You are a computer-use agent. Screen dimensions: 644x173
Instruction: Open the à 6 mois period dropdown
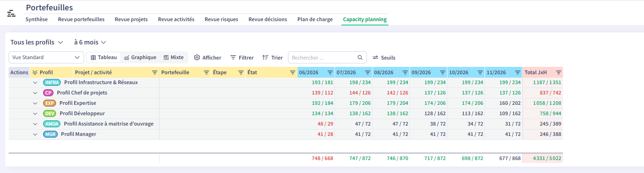90,42
